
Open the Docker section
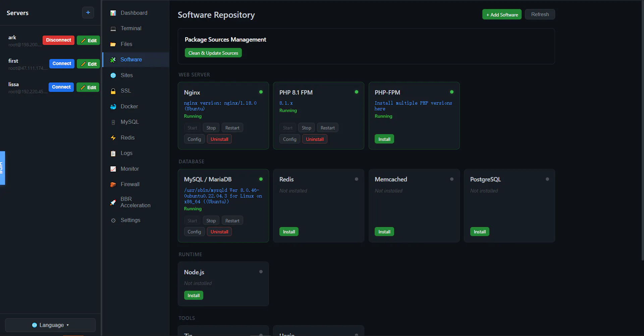pos(136,107)
